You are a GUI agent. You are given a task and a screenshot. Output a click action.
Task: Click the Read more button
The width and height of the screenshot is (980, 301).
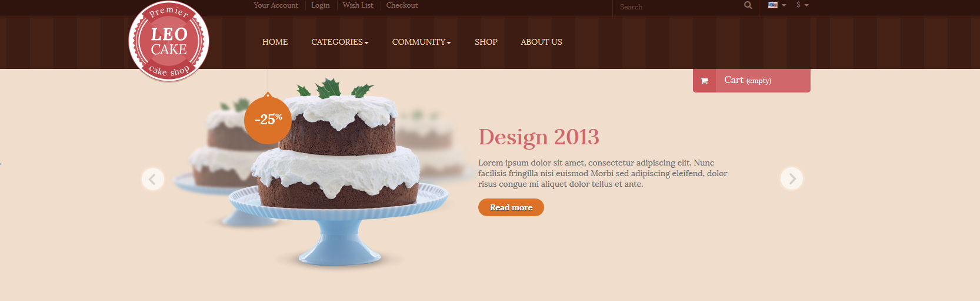coord(511,207)
